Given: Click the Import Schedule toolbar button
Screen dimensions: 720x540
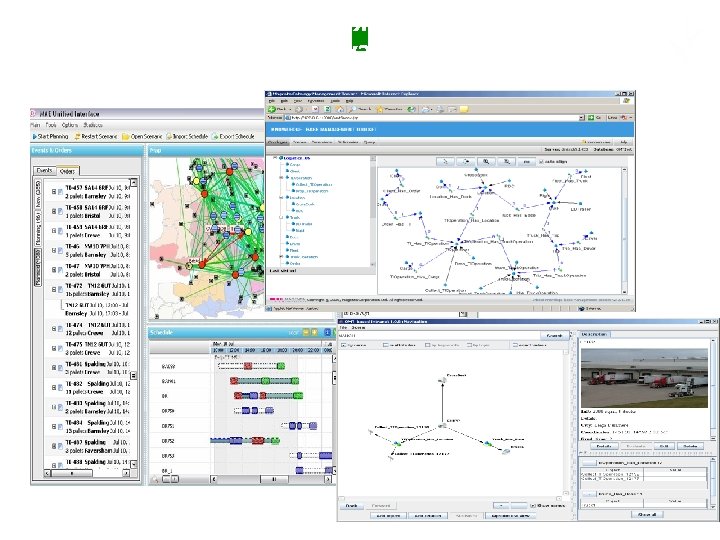Looking at the screenshot, I should 187,136.
